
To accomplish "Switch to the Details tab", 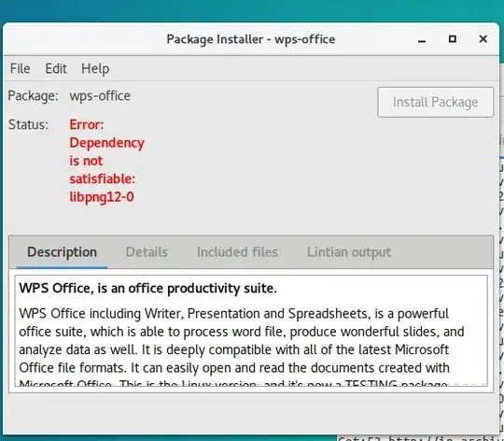I will pos(147,252).
